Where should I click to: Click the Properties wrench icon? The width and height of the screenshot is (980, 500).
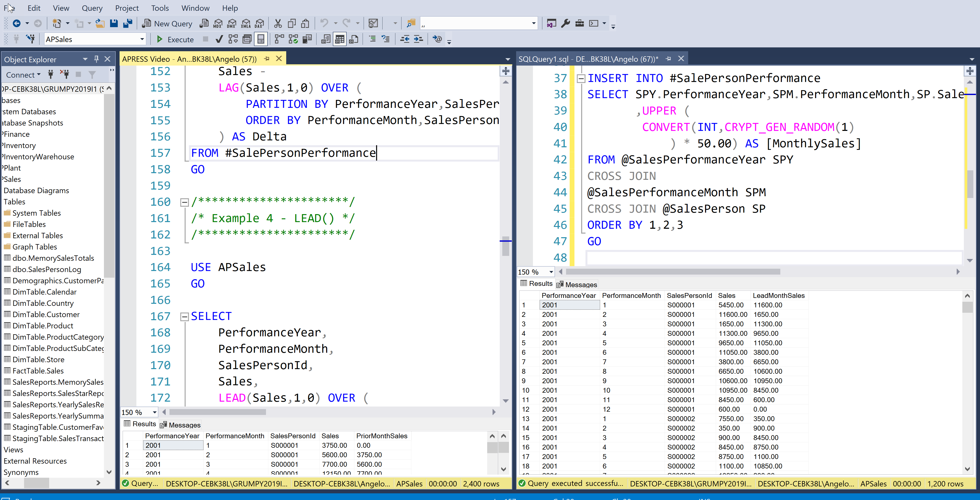pos(565,24)
